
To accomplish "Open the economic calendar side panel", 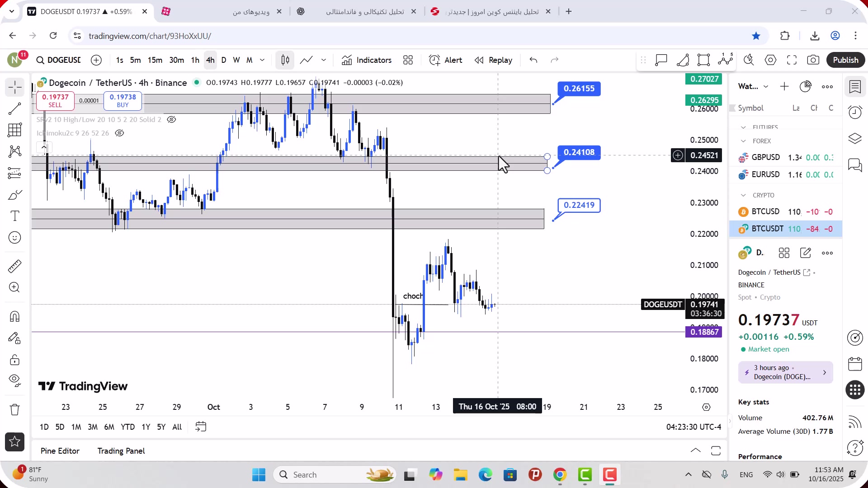I will tap(855, 364).
